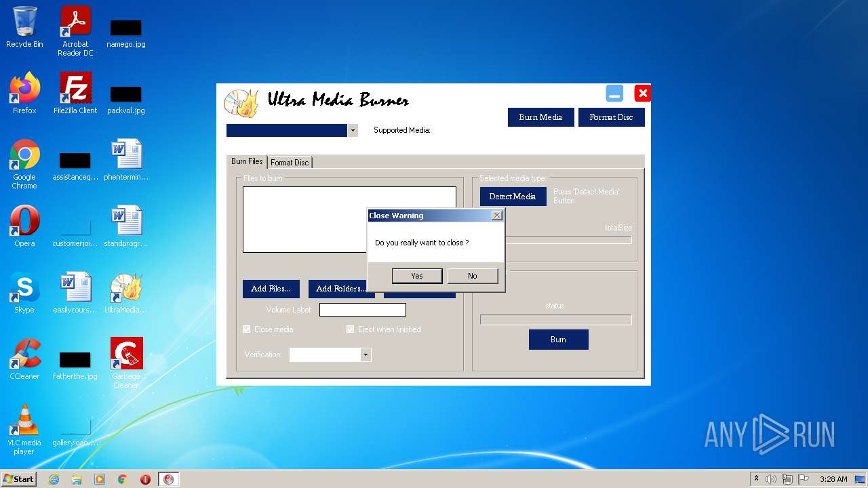868x488 pixels.
Task: Select the standprogr Word document icon
Action: tap(126, 226)
